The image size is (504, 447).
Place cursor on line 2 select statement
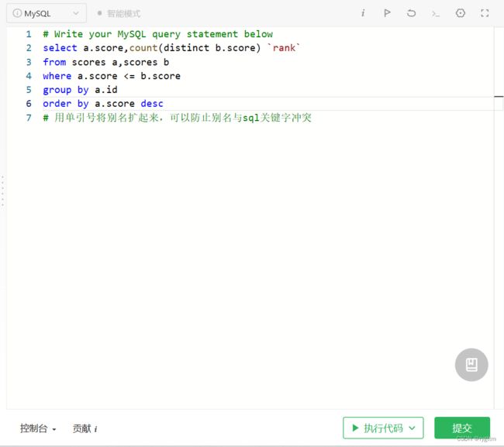[x=171, y=48]
